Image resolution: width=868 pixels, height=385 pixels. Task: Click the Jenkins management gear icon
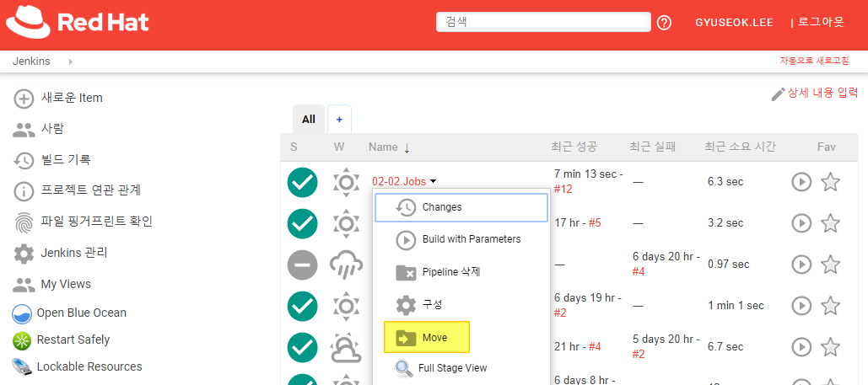point(24,253)
